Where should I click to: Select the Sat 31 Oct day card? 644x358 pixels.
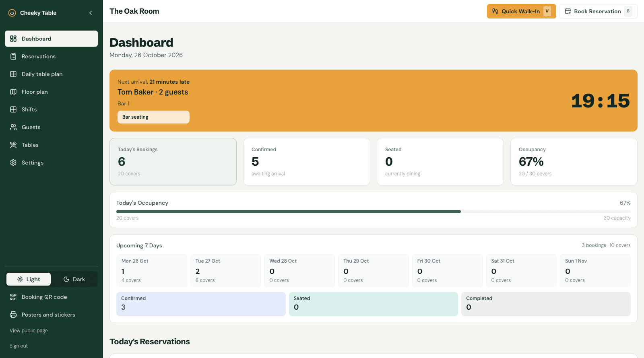pos(521,271)
